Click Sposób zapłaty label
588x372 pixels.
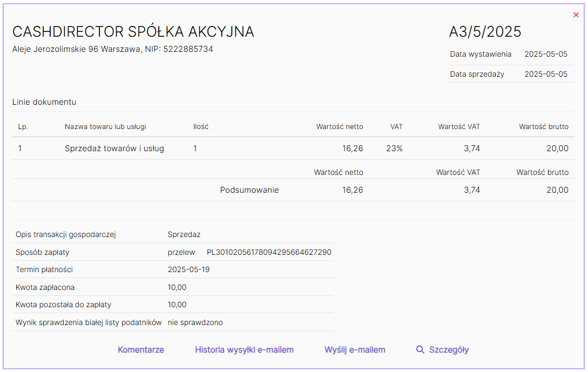coord(42,252)
